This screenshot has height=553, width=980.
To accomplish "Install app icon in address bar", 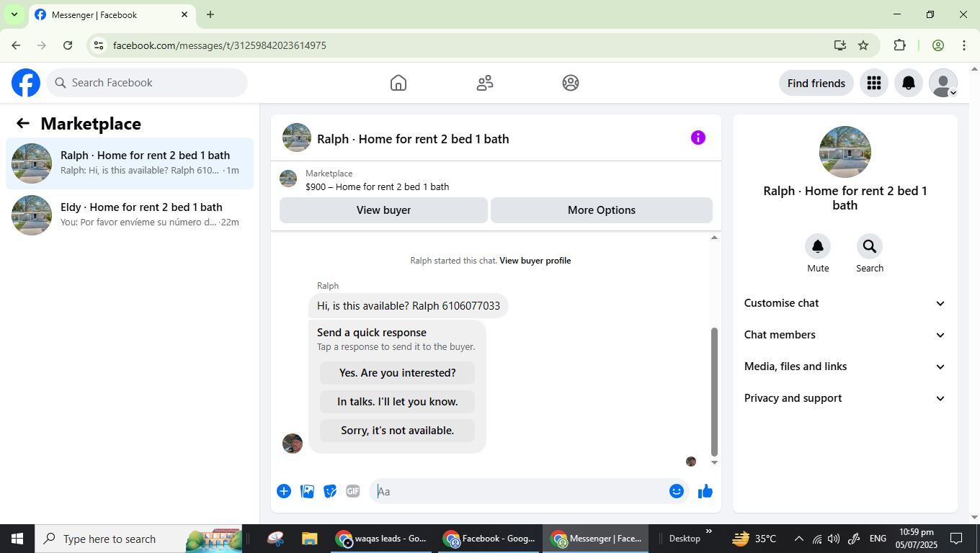I will coord(840,45).
